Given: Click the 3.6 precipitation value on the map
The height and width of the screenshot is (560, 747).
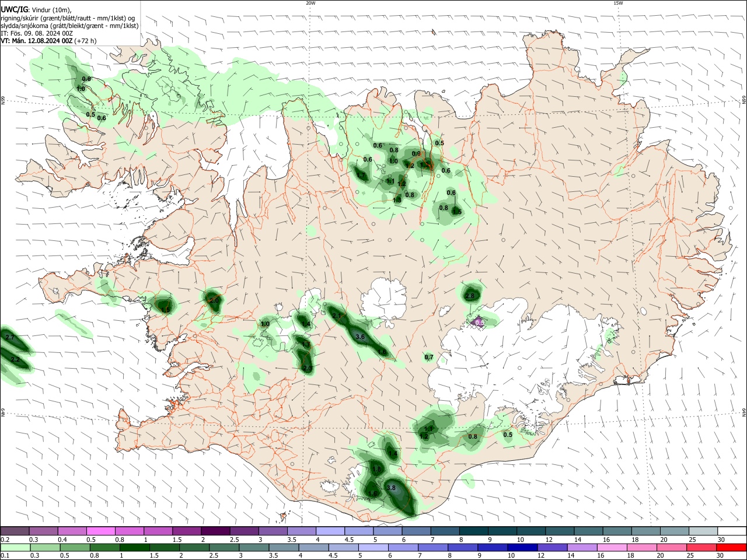Looking at the screenshot, I should (x=360, y=337).
